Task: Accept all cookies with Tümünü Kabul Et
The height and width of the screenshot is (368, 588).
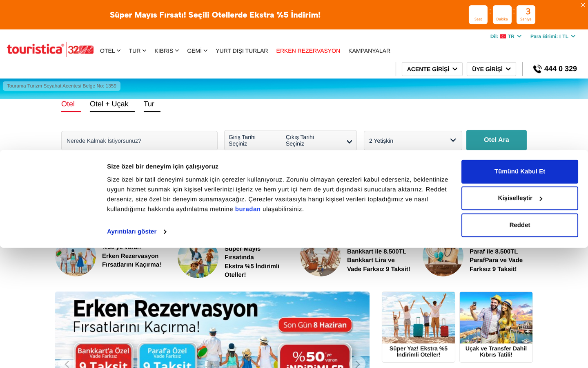Action: pyautogui.click(x=519, y=172)
